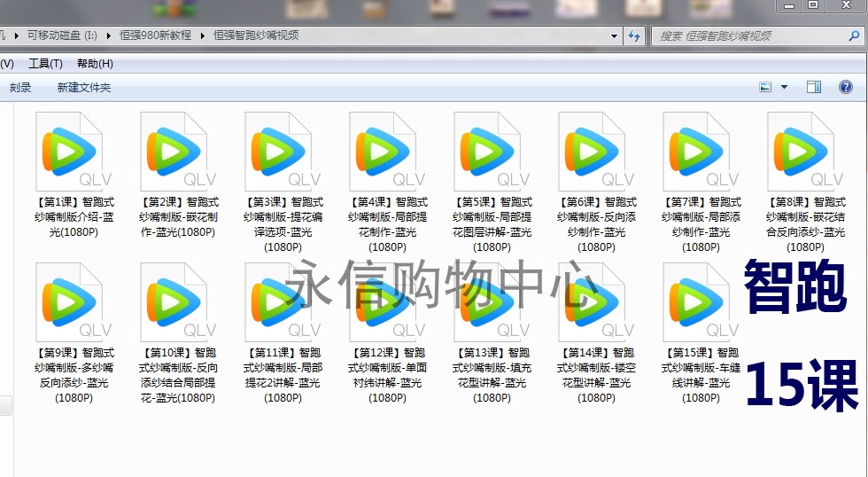Click 恒强智跑纱嘴视频 breadcrumb segment
The image size is (868, 477).
tap(256, 35)
